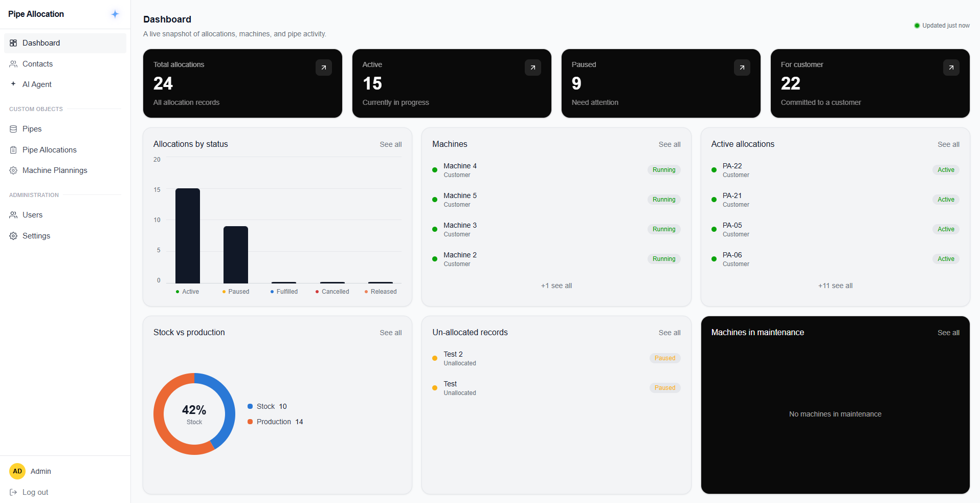
Task: See all in Active allocations panel
Action: point(948,144)
